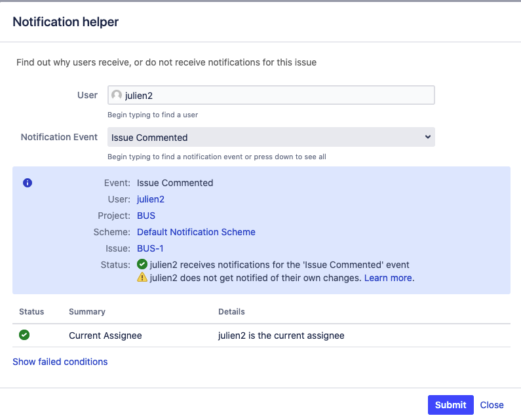The image size is (521, 420).
Task: Click the Submit button
Action: pos(451,405)
